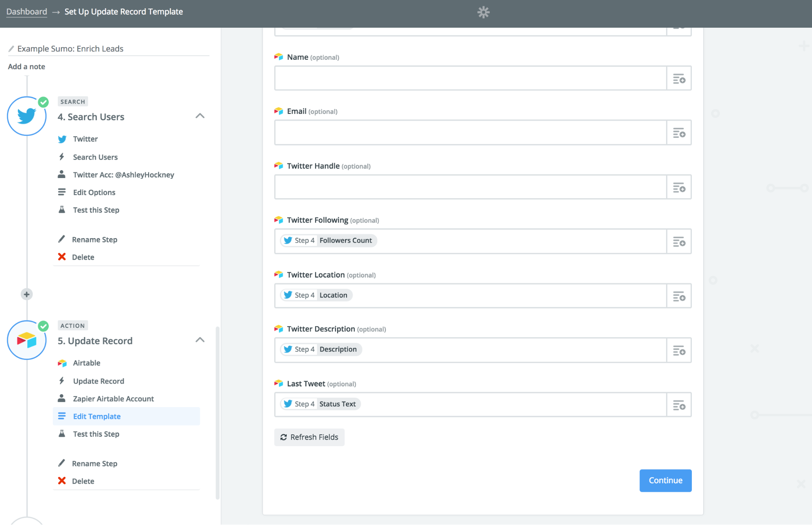Click into the Email input field
This screenshot has height=525, width=812.
(x=470, y=133)
